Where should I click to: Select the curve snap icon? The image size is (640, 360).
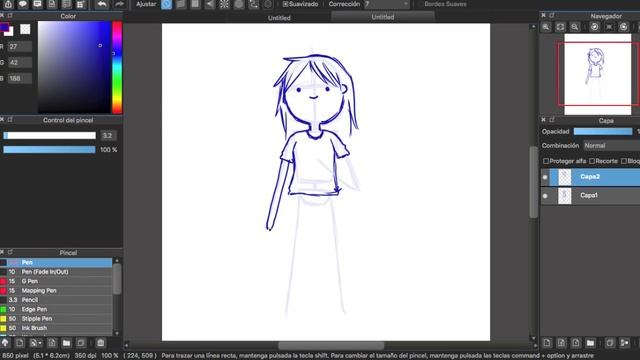click(253, 4)
